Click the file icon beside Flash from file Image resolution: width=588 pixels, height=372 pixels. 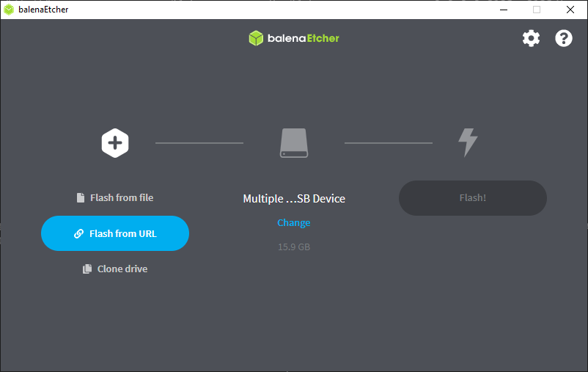(81, 198)
